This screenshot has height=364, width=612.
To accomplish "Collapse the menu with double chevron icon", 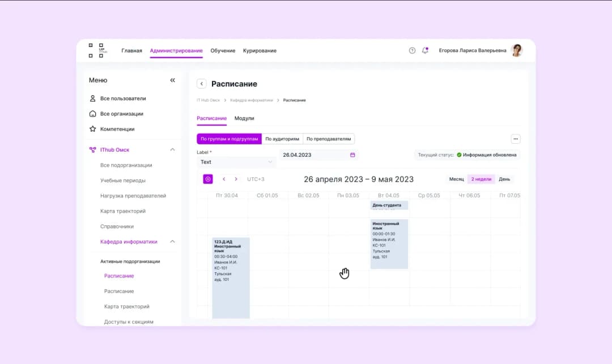I will pyautogui.click(x=172, y=80).
